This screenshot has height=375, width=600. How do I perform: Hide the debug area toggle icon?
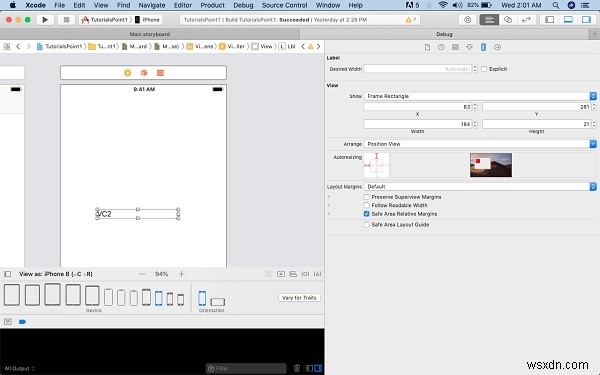(8, 321)
